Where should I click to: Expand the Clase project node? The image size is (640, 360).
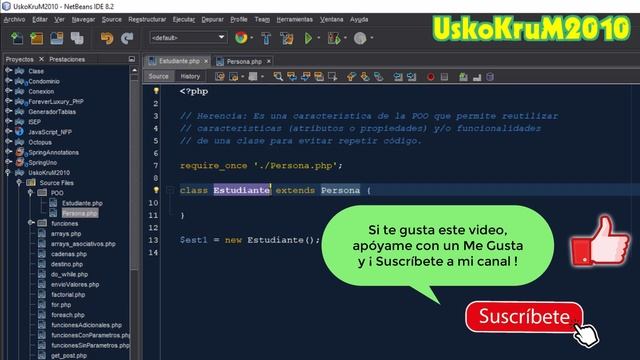pyautogui.click(x=8, y=71)
